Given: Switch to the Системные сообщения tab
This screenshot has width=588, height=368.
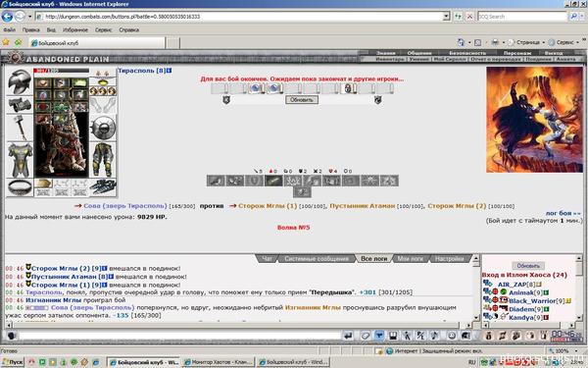Looking at the screenshot, I should (317, 258).
